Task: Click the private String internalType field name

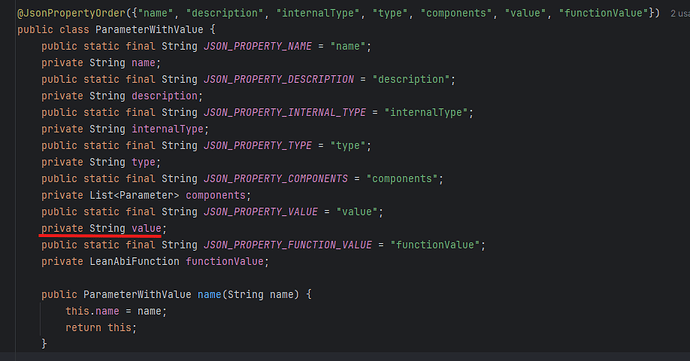Action: (x=167, y=129)
